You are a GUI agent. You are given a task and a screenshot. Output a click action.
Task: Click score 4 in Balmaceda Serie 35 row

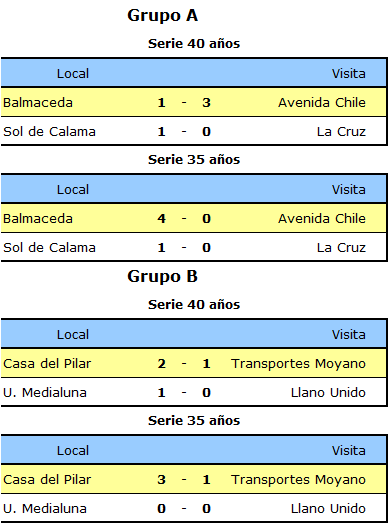coord(161,218)
